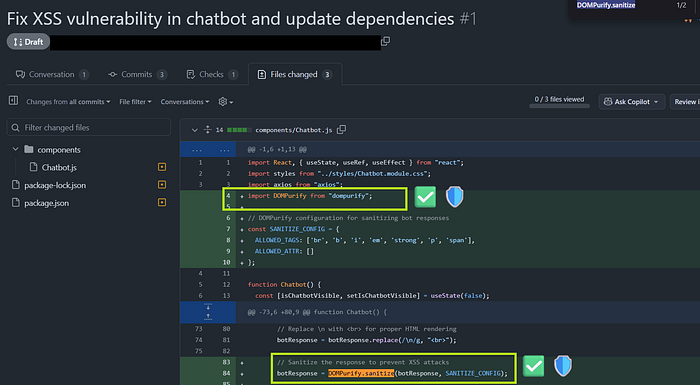Click modified marker next to package.json
700x385 pixels.
162,203
